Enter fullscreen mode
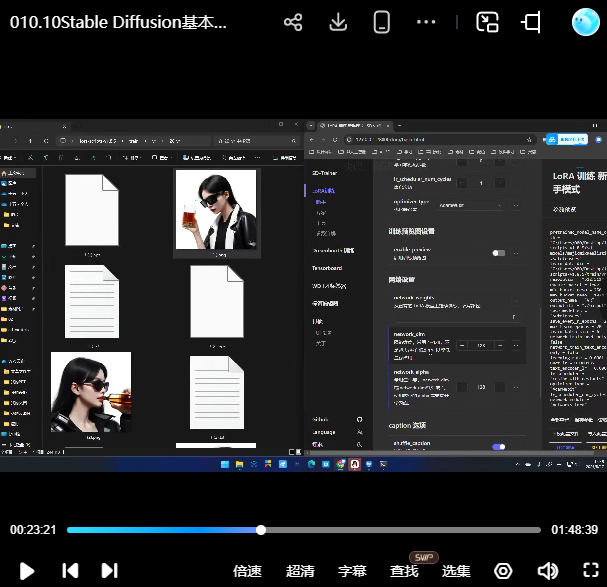This screenshot has width=607, height=587. tap(590, 571)
